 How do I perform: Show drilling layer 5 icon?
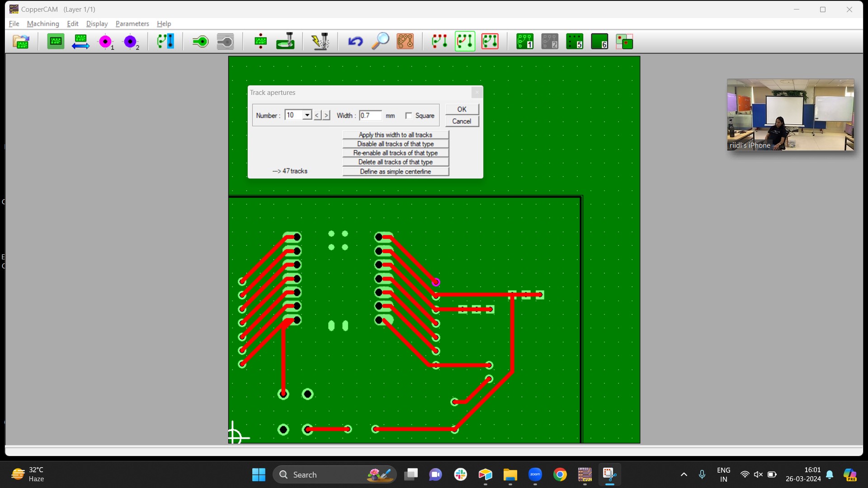pyautogui.click(x=575, y=42)
